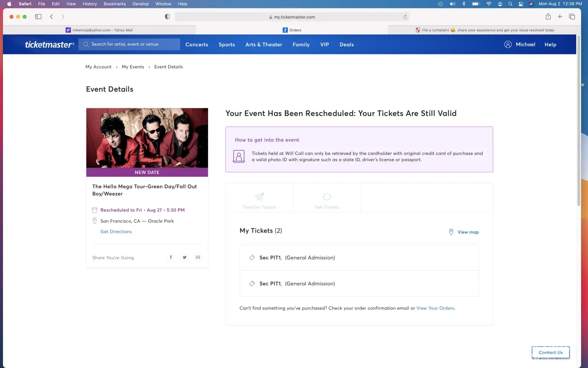Share event by email envelope icon
588x368 pixels.
pos(198,257)
